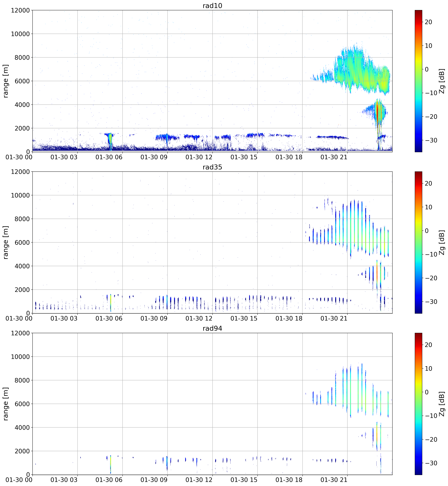Image resolution: width=448 pixels, height=486 pixels.
Task: Click the rad94 plot title
Action: [x=212, y=328]
